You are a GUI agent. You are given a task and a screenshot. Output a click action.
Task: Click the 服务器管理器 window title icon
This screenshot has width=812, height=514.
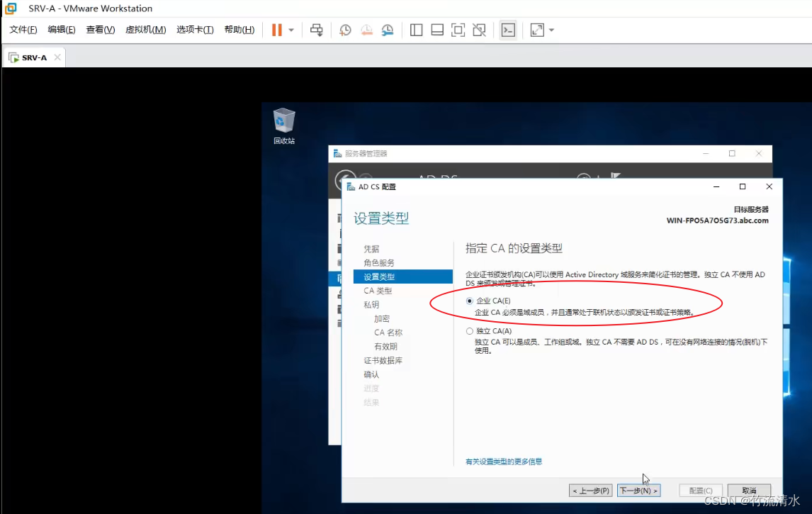[338, 153]
